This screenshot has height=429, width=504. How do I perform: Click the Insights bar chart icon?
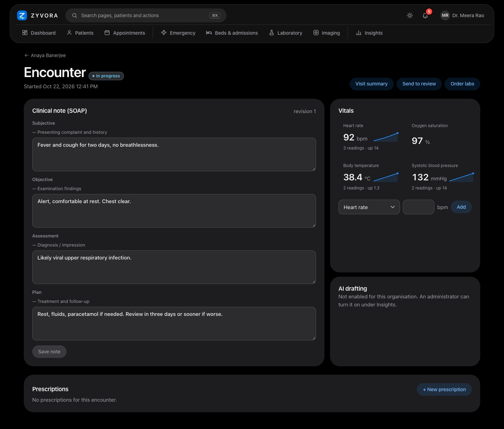click(359, 33)
